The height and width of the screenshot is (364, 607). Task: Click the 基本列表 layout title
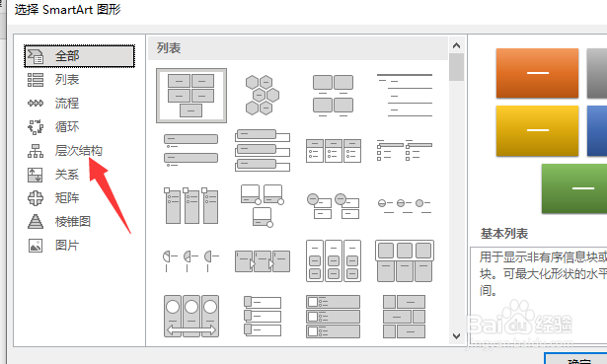[x=504, y=234]
